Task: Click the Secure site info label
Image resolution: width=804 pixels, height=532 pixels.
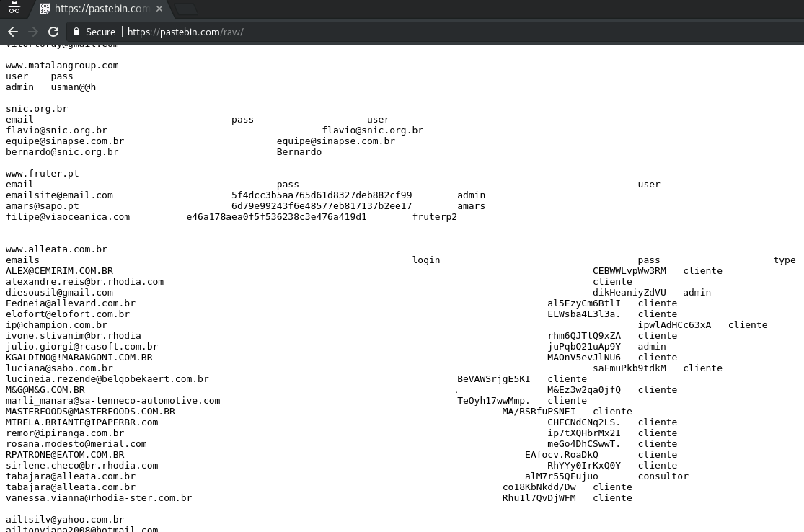Action: click(100, 32)
